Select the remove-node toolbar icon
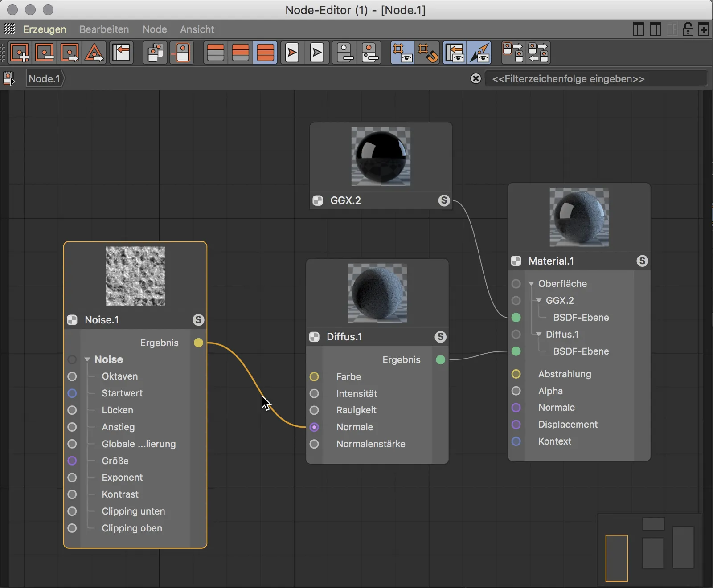 coord(45,52)
